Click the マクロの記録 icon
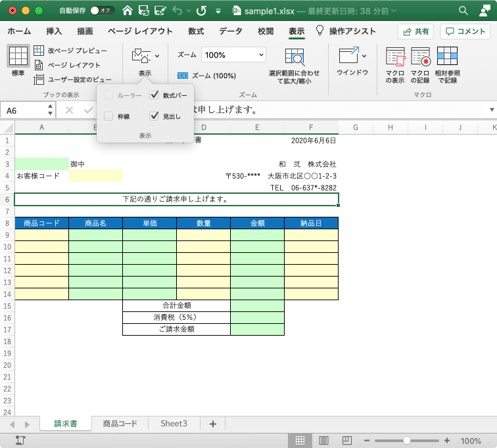The width and height of the screenshot is (497, 448). [x=420, y=56]
